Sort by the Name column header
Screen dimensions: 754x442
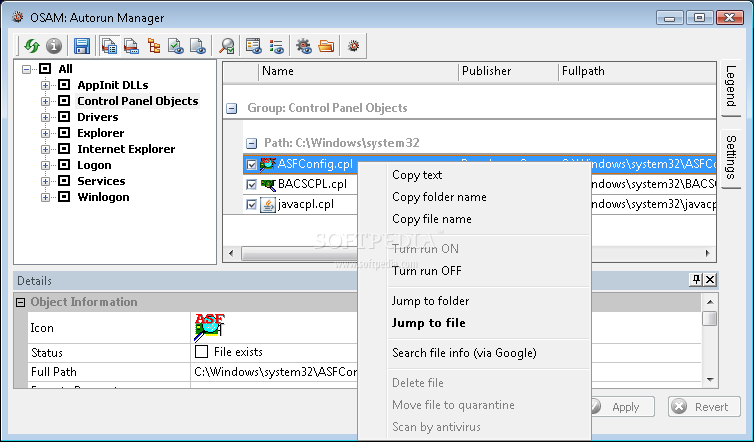(358, 71)
